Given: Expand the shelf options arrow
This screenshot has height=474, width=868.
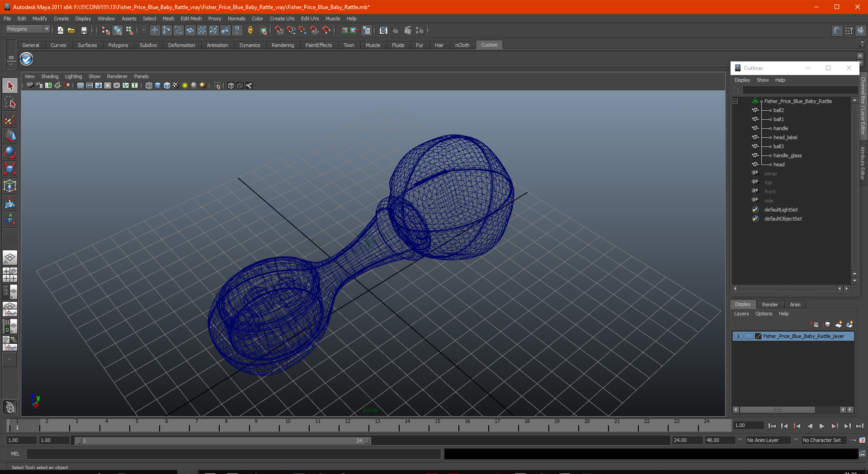Looking at the screenshot, I should (x=11, y=66).
